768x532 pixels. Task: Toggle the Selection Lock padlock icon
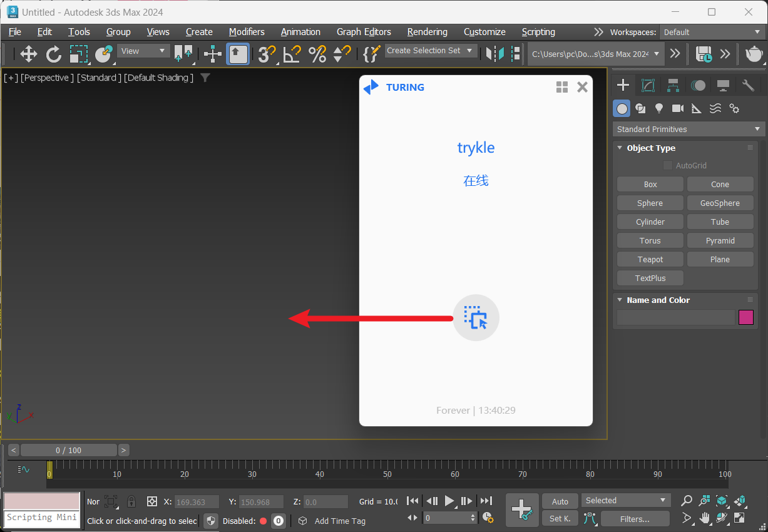click(131, 501)
